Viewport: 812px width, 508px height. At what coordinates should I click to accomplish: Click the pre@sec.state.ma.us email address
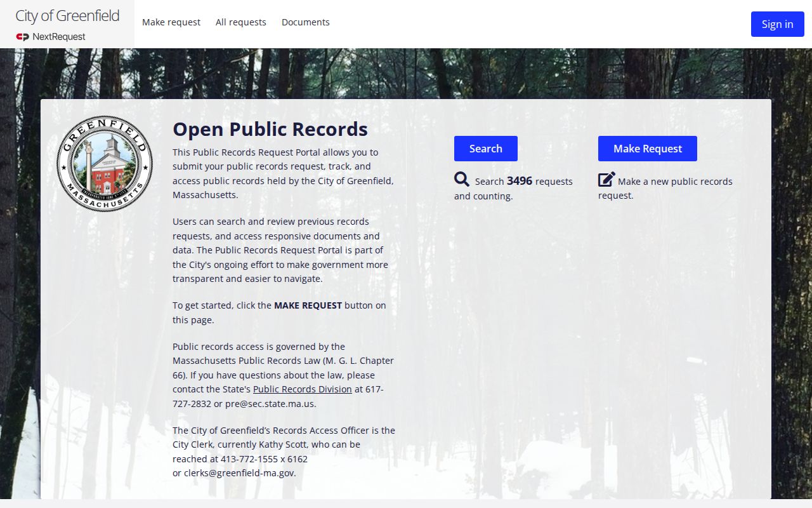270,404
